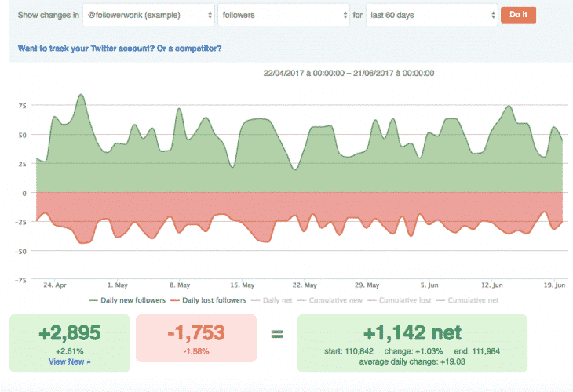This screenshot has width=573, height=392.
Task: Click the 24. Apr x-axis date label
Action: [54, 285]
